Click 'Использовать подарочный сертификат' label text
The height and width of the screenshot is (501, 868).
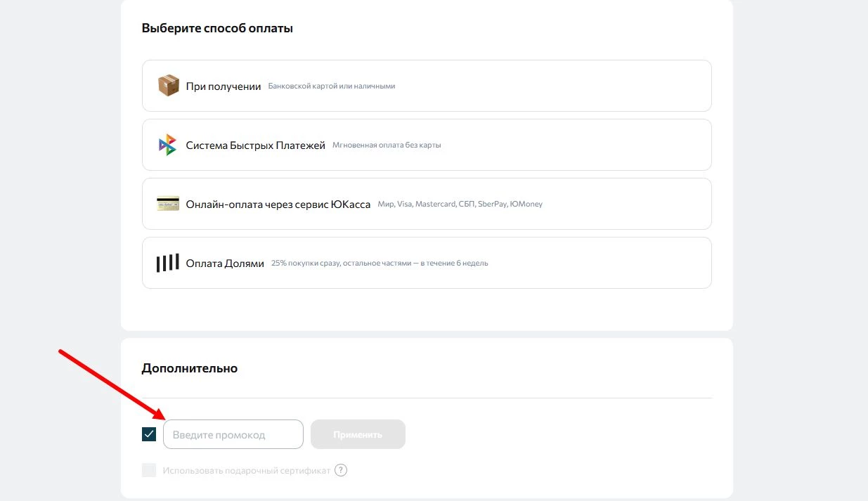tap(246, 471)
